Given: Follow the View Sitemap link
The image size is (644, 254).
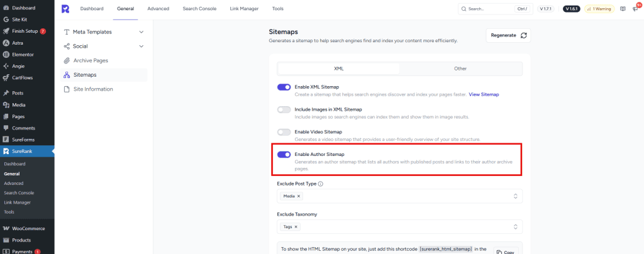Looking at the screenshot, I should click(x=484, y=94).
